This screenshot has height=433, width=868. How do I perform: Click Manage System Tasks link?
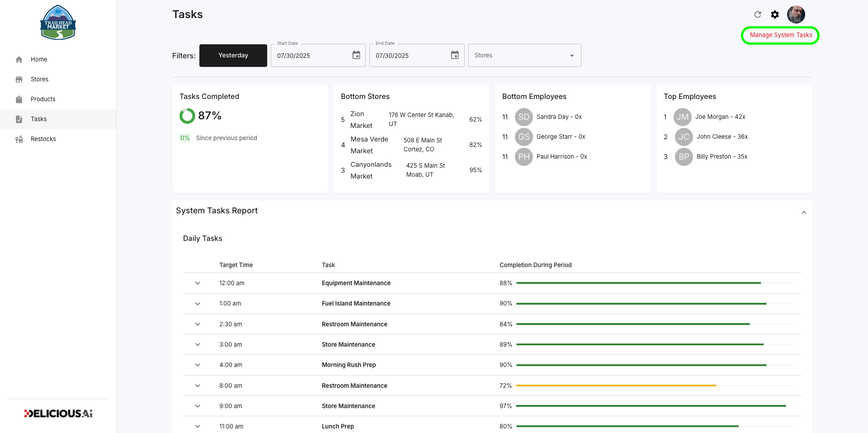[781, 35]
